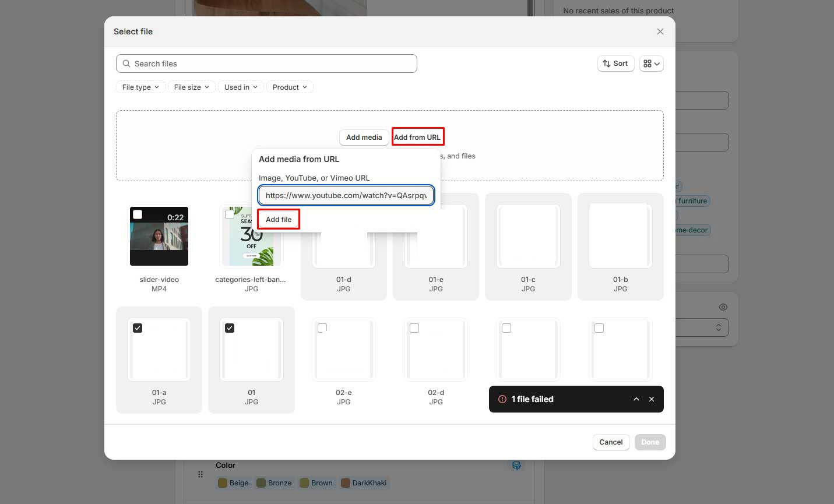The image size is (834, 504).
Task: Click the database icon near Color row
Action: (516, 465)
